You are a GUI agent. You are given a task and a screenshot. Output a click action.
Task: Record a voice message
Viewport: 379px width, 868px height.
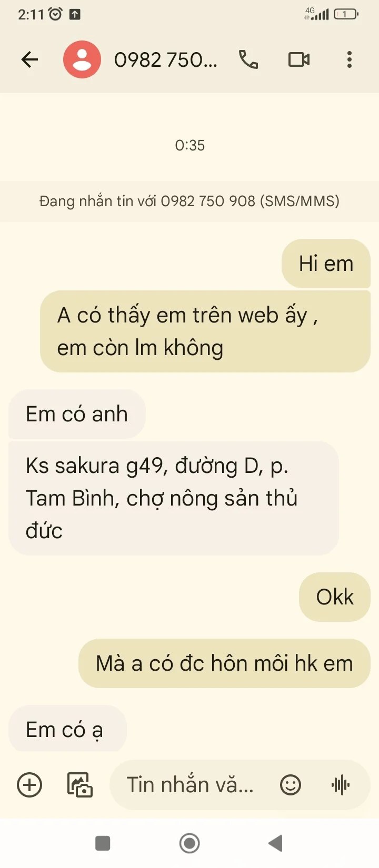341,785
